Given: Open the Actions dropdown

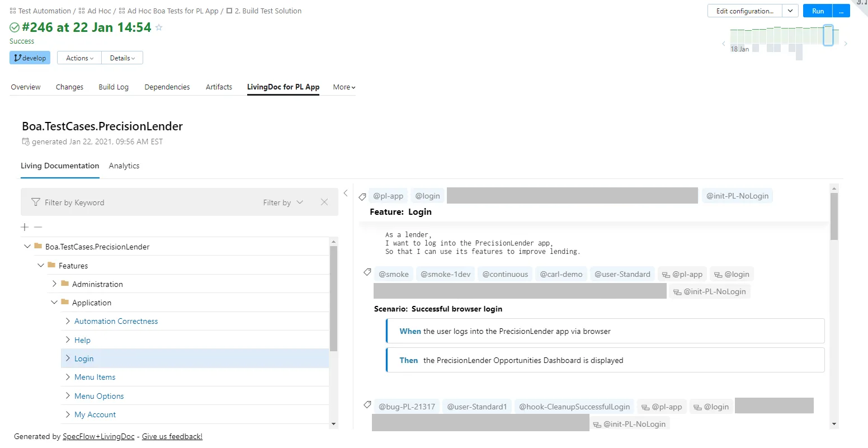Looking at the screenshot, I should click(79, 58).
